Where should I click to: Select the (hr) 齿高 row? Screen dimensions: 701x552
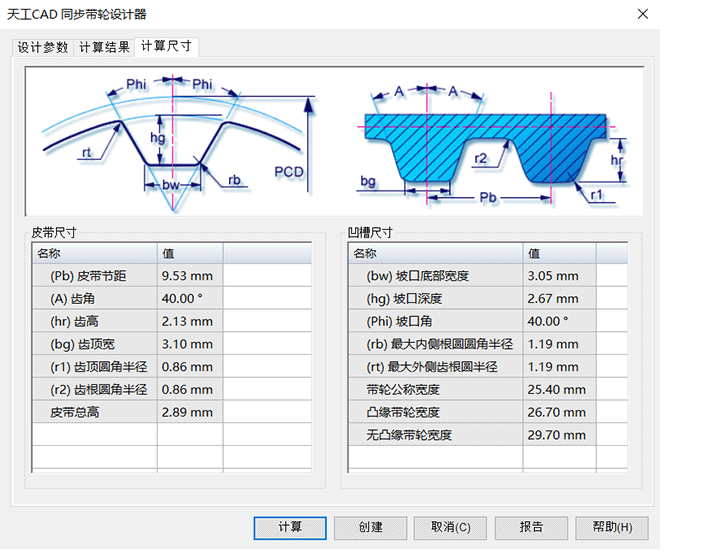(x=96, y=321)
